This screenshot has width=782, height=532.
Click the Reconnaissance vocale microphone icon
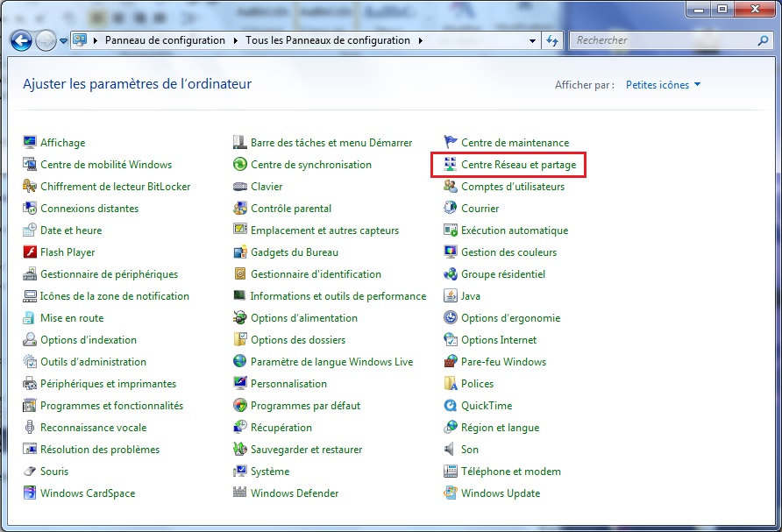(x=30, y=428)
